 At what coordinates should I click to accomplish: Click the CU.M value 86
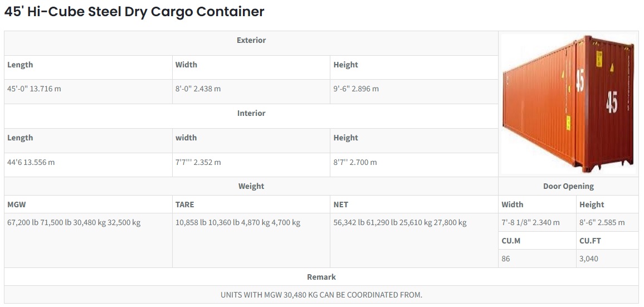(x=506, y=259)
